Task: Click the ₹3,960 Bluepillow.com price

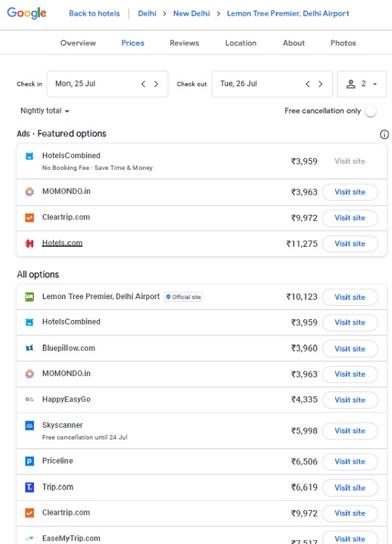Action: pos(304,348)
